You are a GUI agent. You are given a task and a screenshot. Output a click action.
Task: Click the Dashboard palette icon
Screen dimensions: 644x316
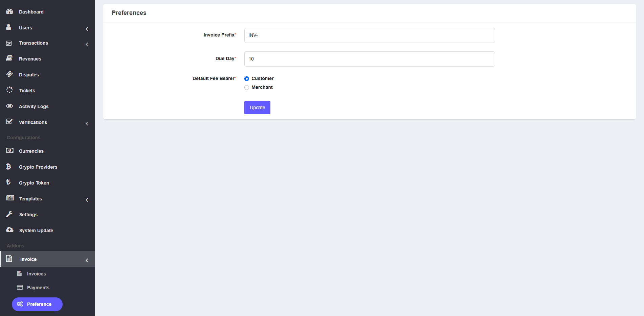coord(9,11)
